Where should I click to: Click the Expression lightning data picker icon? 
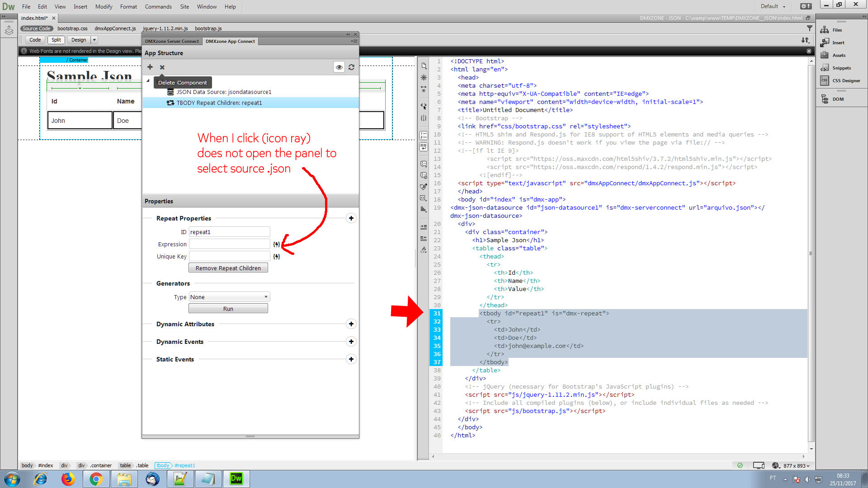[276, 244]
